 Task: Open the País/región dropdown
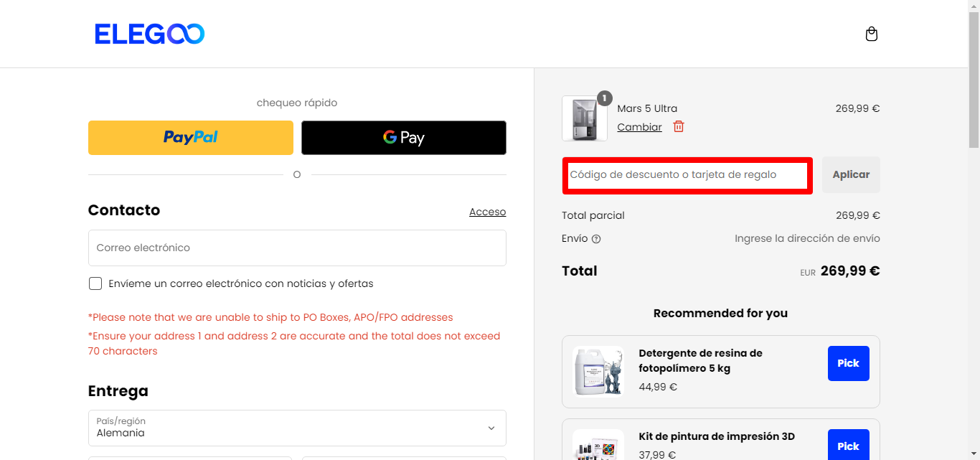point(297,428)
